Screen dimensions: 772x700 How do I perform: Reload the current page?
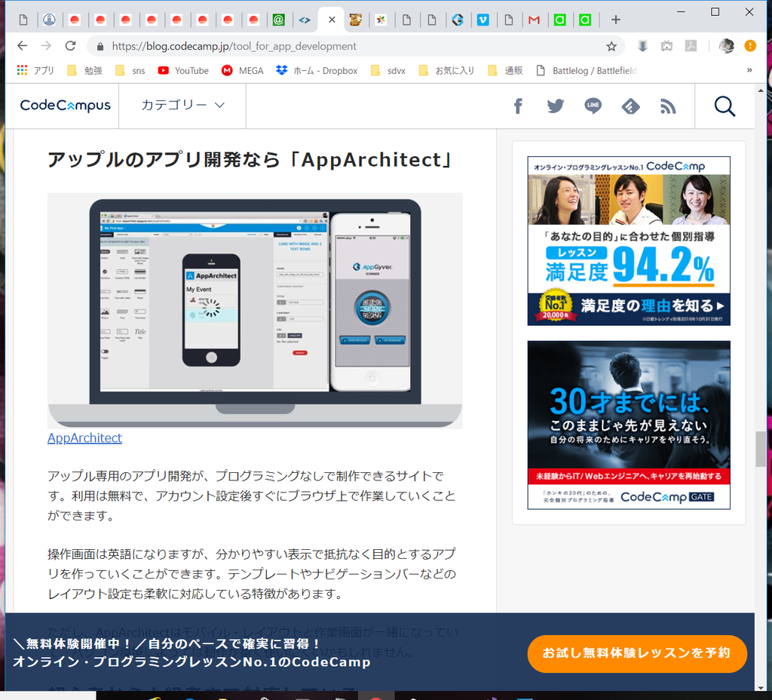pyautogui.click(x=70, y=46)
